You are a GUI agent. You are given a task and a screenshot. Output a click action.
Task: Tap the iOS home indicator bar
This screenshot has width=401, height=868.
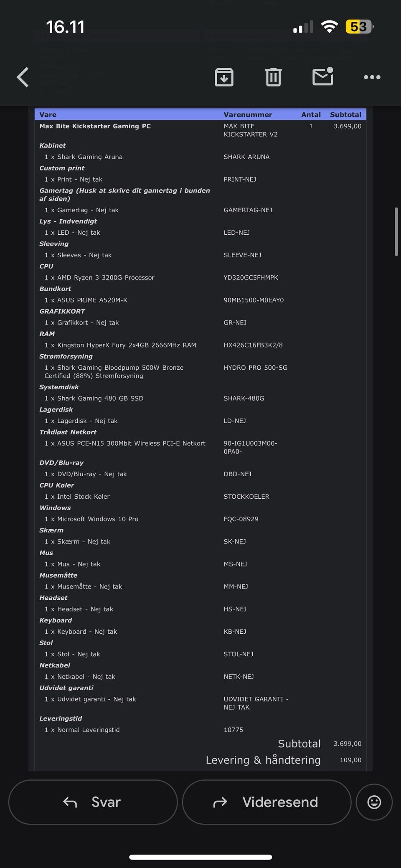point(200,857)
